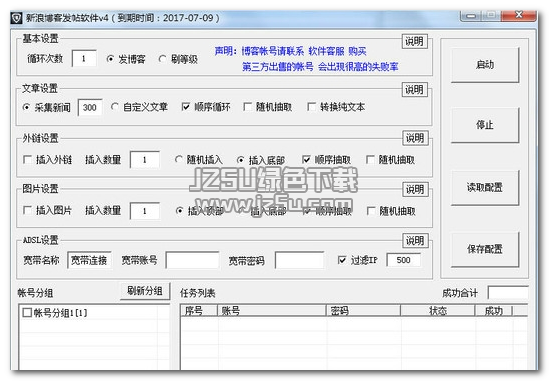Screen dimensions: 549x381
Task: Click the app shield icon in title bar
Action: click(16, 18)
